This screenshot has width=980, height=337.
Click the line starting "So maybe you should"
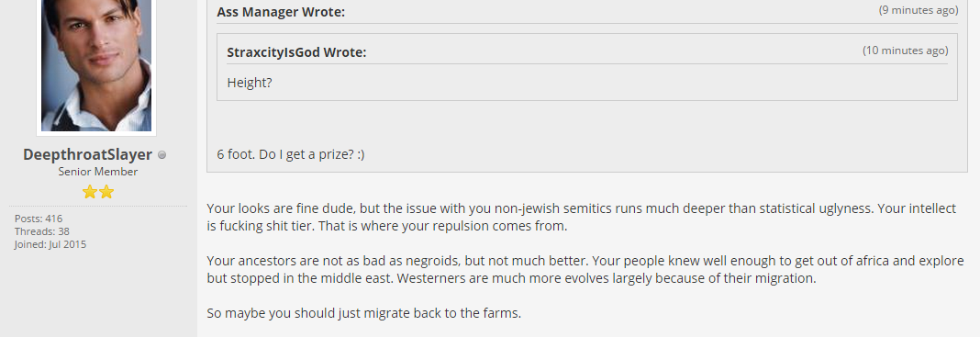coord(363,313)
